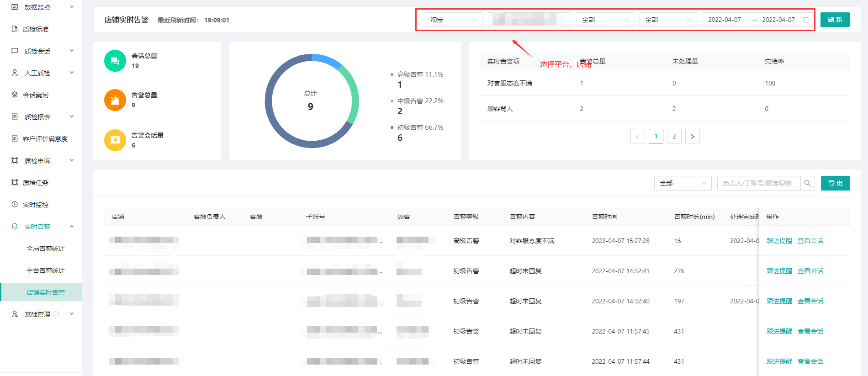
Task: Click 查看会话 for 14:32:40 alert row
Action: click(x=810, y=301)
